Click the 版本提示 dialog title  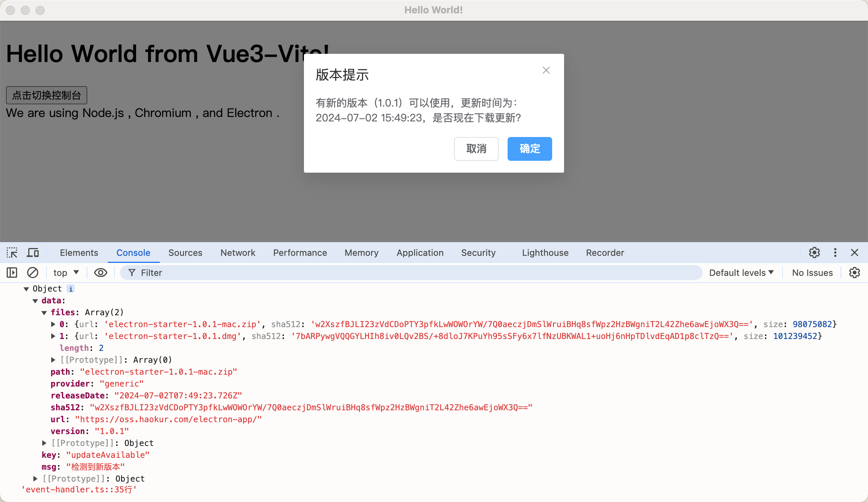[342, 75]
